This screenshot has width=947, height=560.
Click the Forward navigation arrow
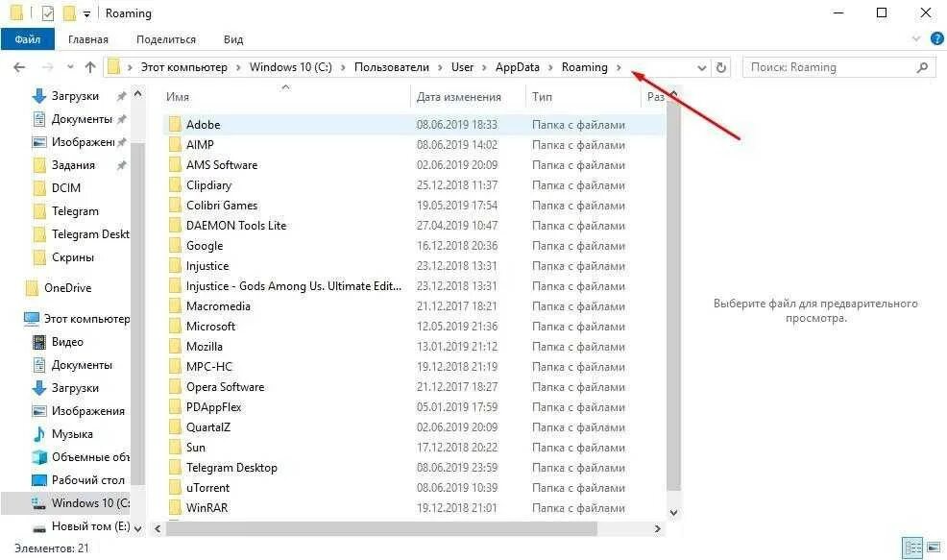(x=48, y=67)
